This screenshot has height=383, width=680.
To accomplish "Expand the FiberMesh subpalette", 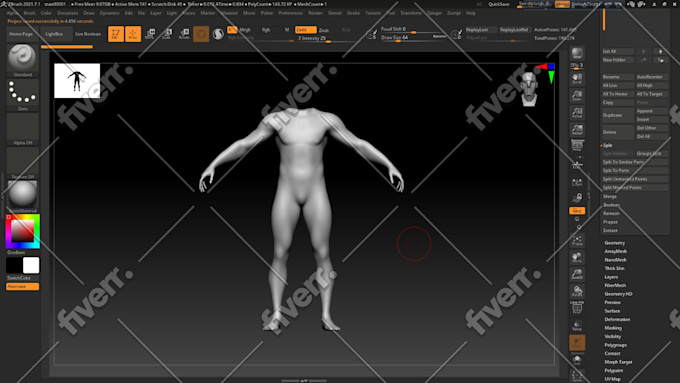I will pos(615,285).
